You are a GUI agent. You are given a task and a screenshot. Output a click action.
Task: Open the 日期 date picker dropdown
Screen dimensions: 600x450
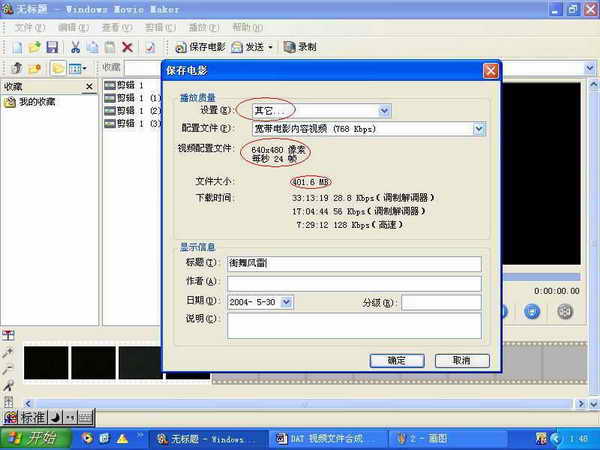pos(286,301)
